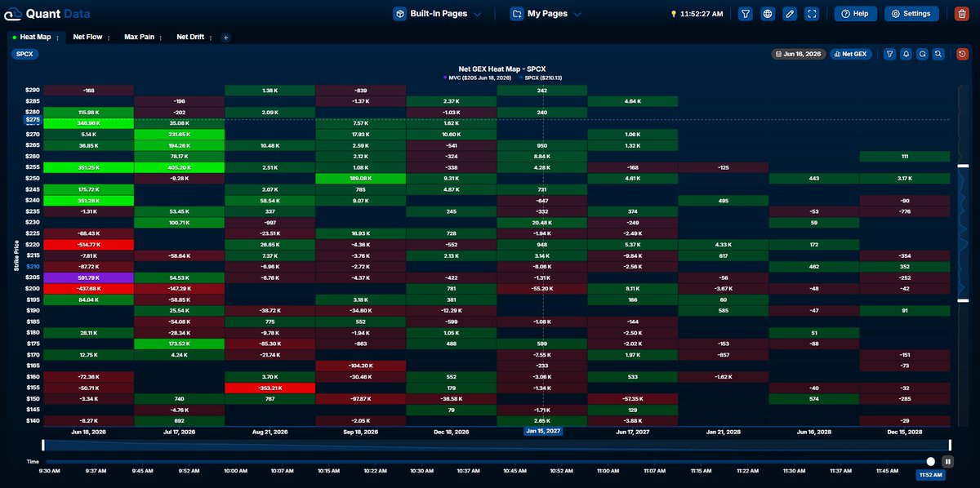Viewport: 980px width, 488px height.
Task: Click the -57.35 K cell
Action: tap(632, 398)
